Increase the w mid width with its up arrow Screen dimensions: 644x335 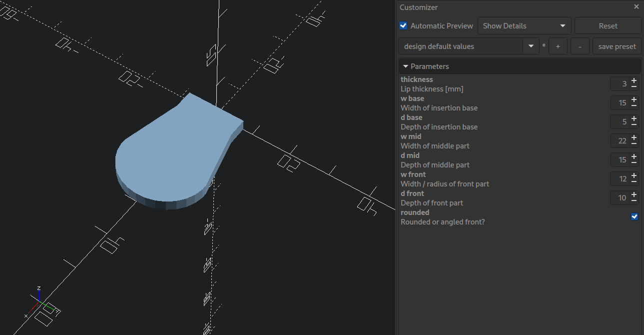634,138
